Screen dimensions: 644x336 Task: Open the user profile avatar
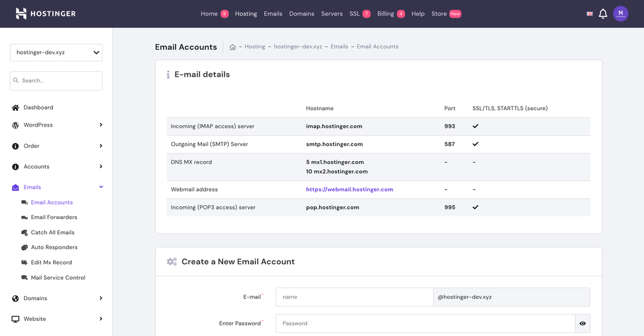[x=620, y=14]
